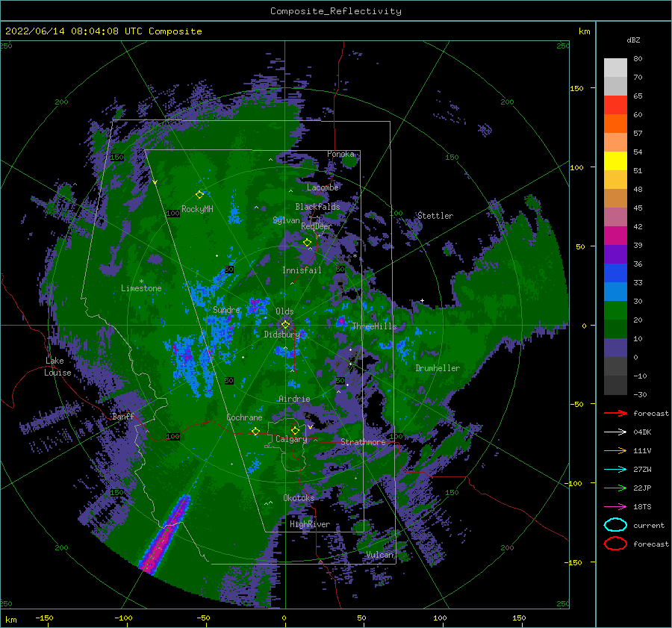Click the purple 10 dBZ legend swatch
Viewport: 672px width, 628px height.
point(615,347)
